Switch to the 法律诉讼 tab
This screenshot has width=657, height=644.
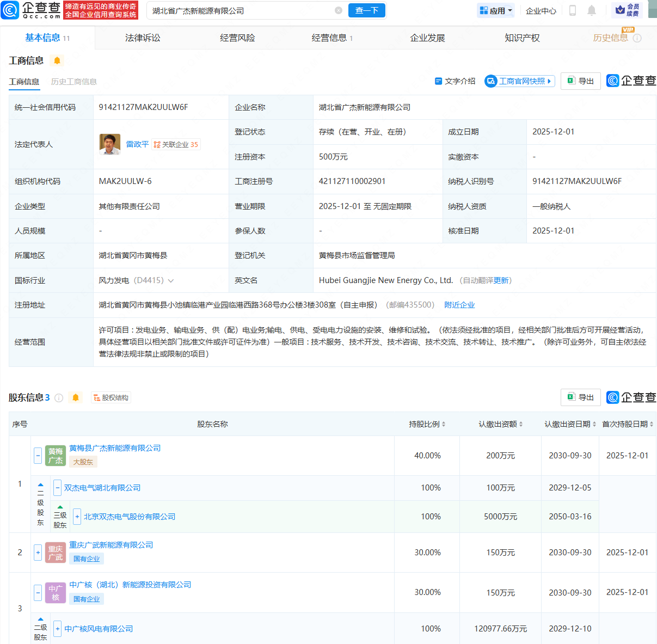click(143, 38)
